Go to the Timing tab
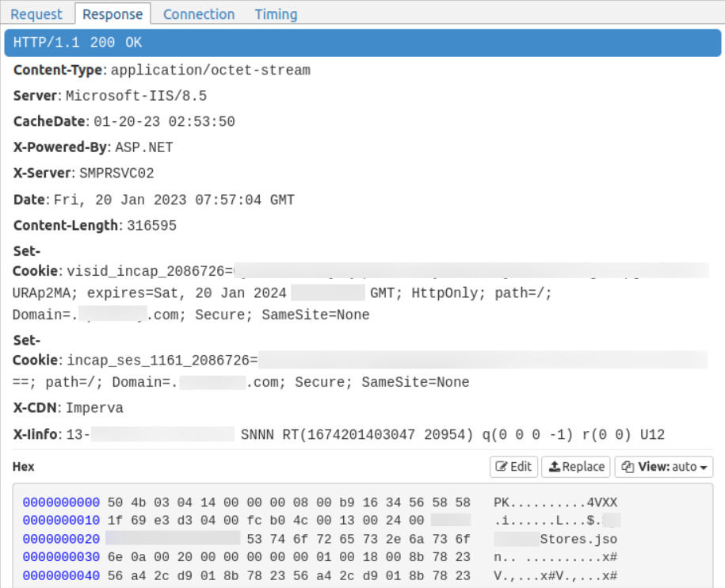The width and height of the screenshot is (725, 588). (276, 14)
